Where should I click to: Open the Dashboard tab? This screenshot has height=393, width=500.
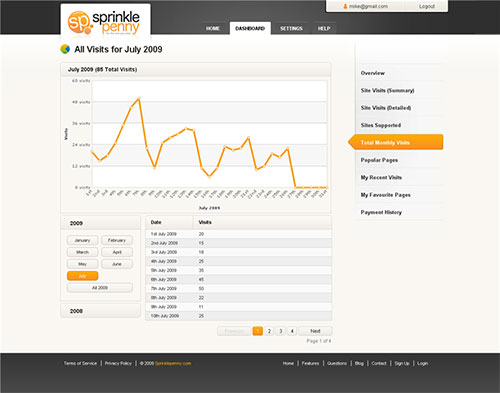(250, 28)
